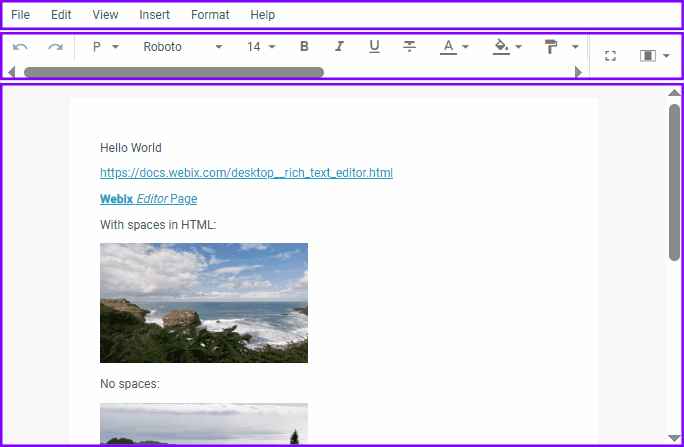Open the font size 14 dropdown
The height and width of the screenshot is (447, 684).
[x=261, y=47]
